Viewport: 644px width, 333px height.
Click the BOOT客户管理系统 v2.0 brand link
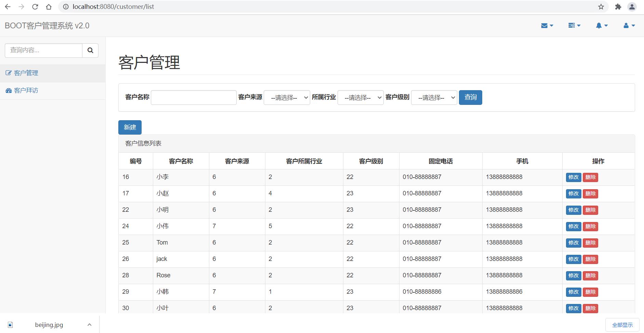(47, 26)
